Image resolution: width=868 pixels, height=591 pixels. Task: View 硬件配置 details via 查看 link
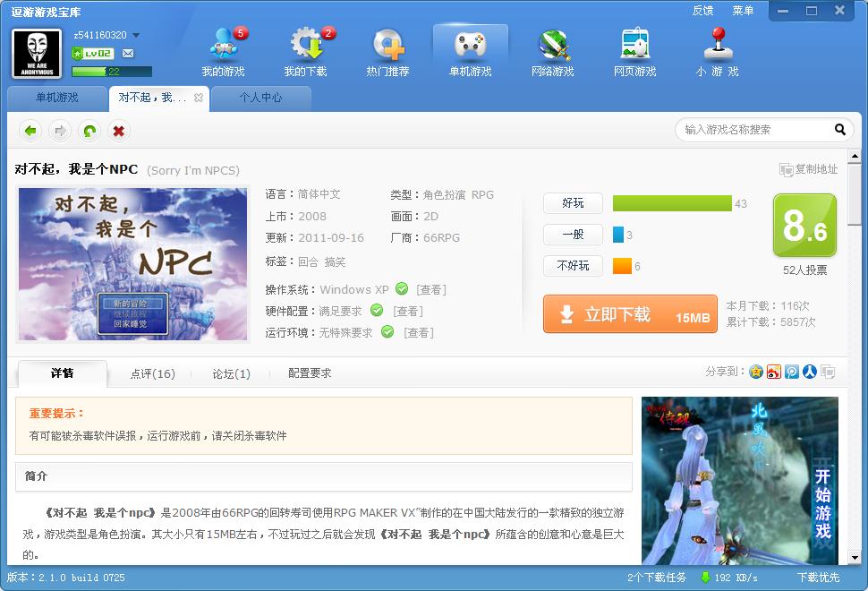(x=408, y=312)
